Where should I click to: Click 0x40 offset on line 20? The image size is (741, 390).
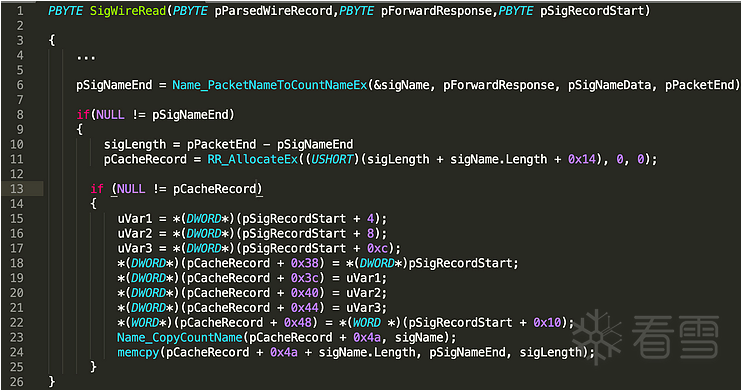click(304, 293)
